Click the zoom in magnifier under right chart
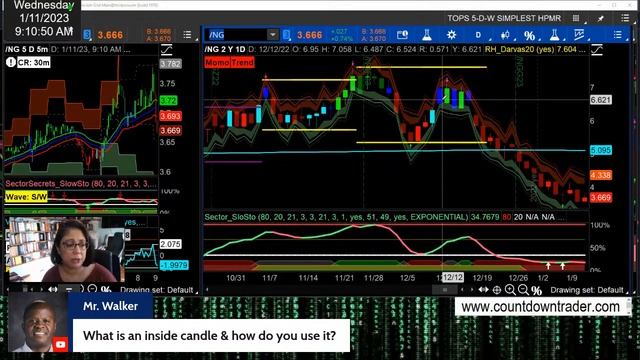Image resolution: width=640 pixels, height=360 pixels. (x=510, y=290)
